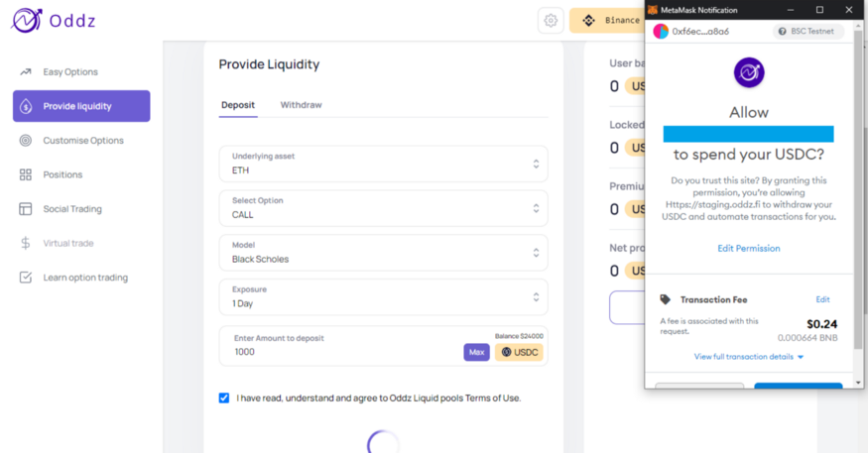Click the Virtual trade dollar icon
Screen dimensions: 868x453
pos(26,244)
